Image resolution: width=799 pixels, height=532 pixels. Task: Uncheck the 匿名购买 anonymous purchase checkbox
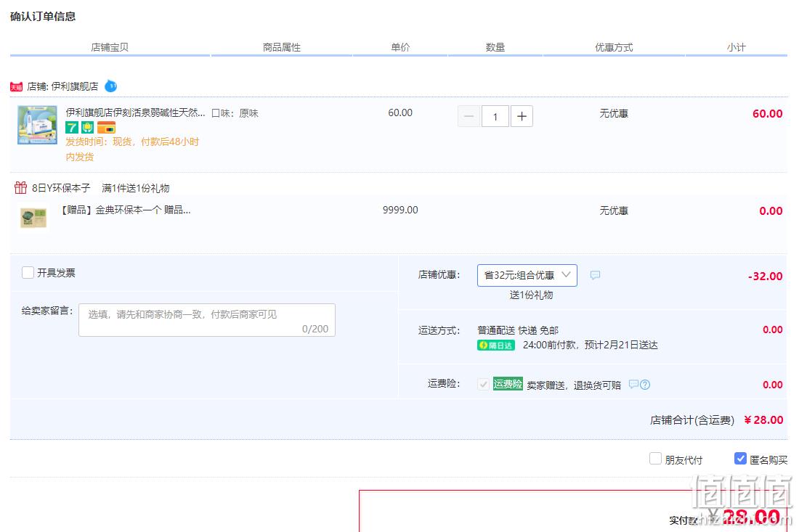point(740,459)
